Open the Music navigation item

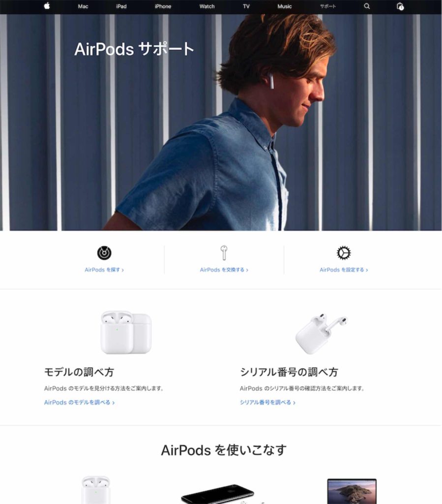pyautogui.click(x=284, y=6)
